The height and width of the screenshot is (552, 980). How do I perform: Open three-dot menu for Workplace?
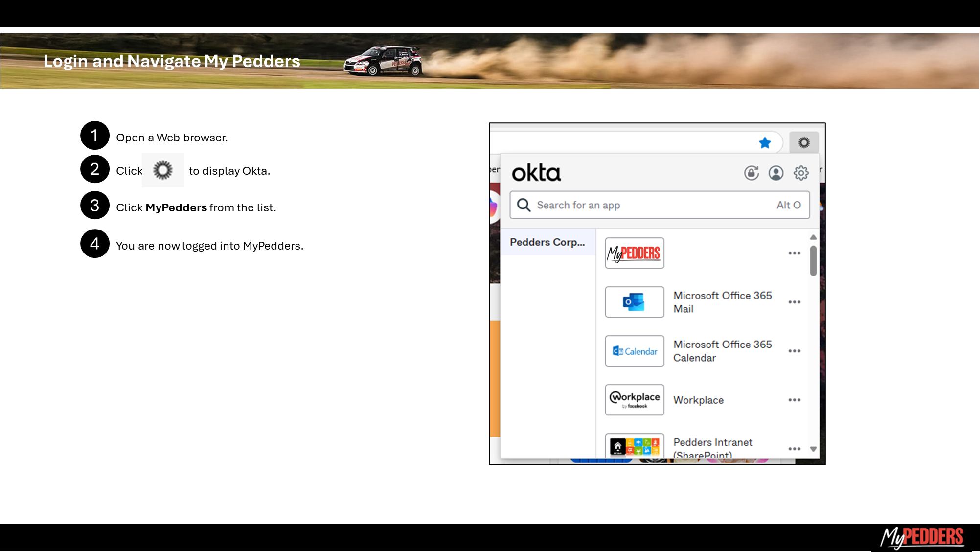click(x=794, y=400)
